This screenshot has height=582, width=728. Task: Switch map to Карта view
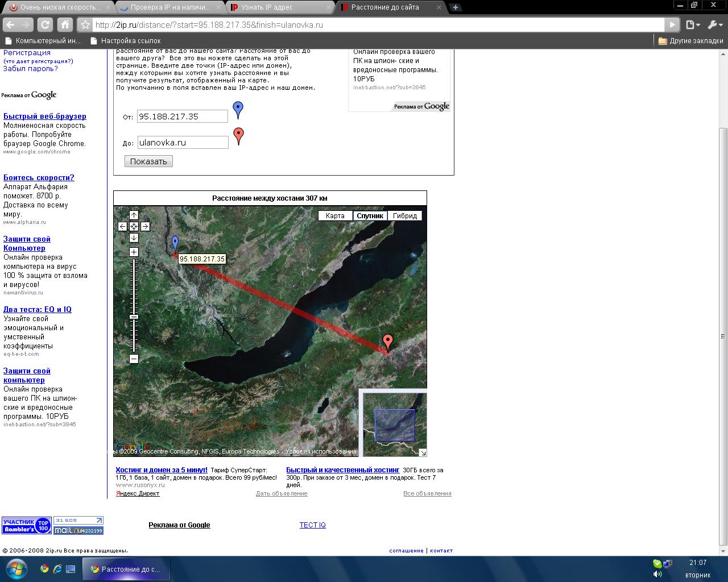336,216
